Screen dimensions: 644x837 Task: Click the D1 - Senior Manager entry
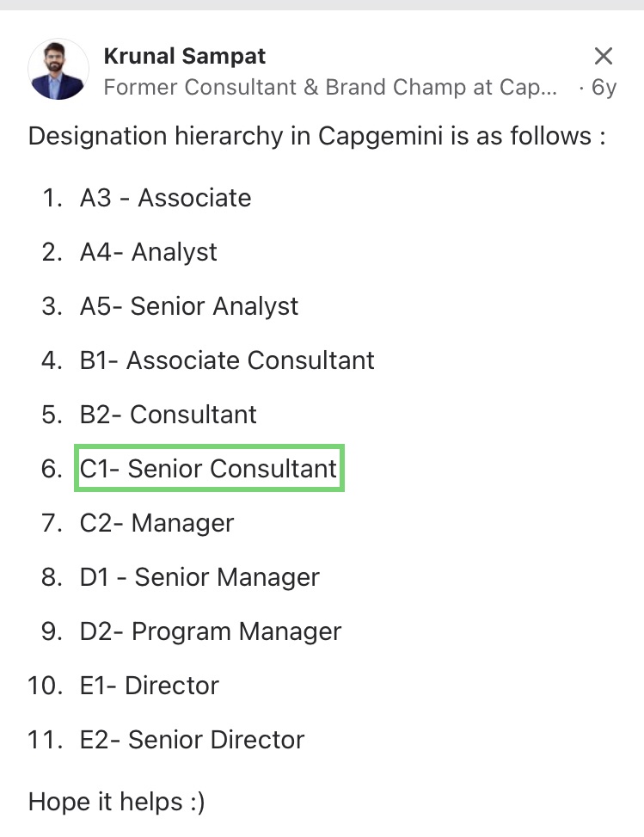click(x=199, y=577)
